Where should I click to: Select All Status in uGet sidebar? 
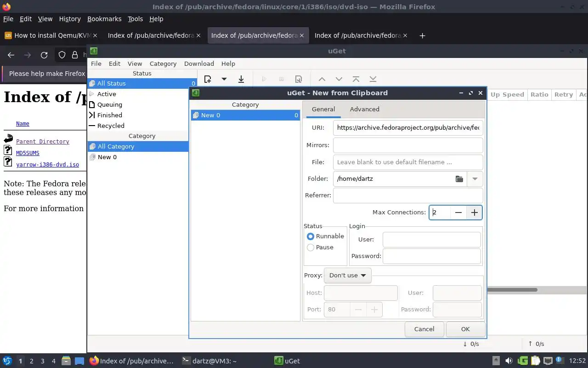[x=142, y=84]
